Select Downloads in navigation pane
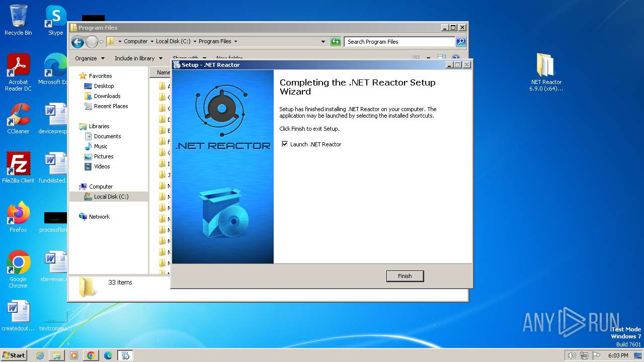Viewport: 644px width, 362px height. point(107,96)
